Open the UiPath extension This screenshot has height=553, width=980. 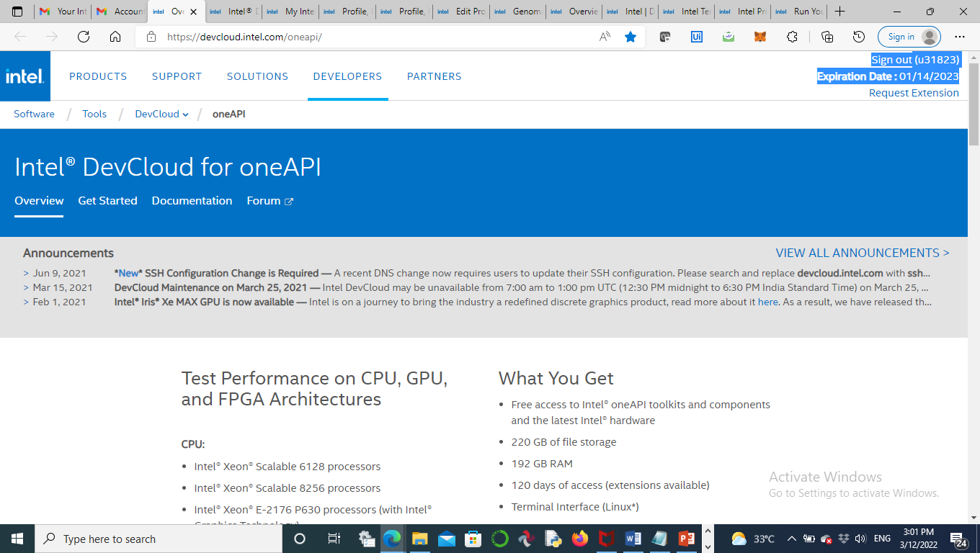pos(696,36)
